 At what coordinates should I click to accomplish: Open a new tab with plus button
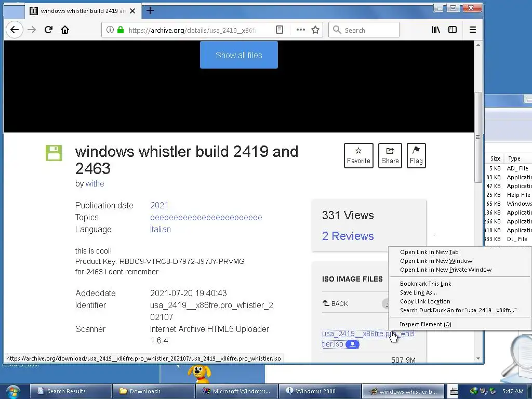(x=150, y=11)
